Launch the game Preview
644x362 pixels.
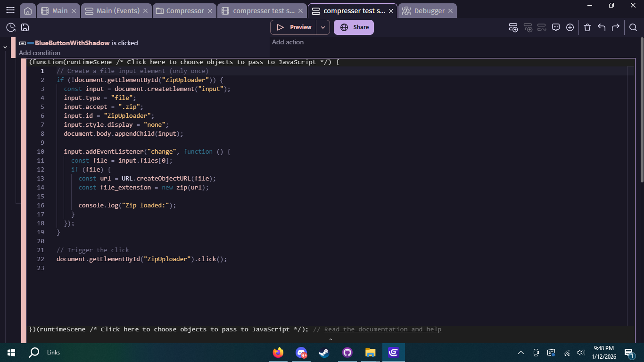point(294,27)
